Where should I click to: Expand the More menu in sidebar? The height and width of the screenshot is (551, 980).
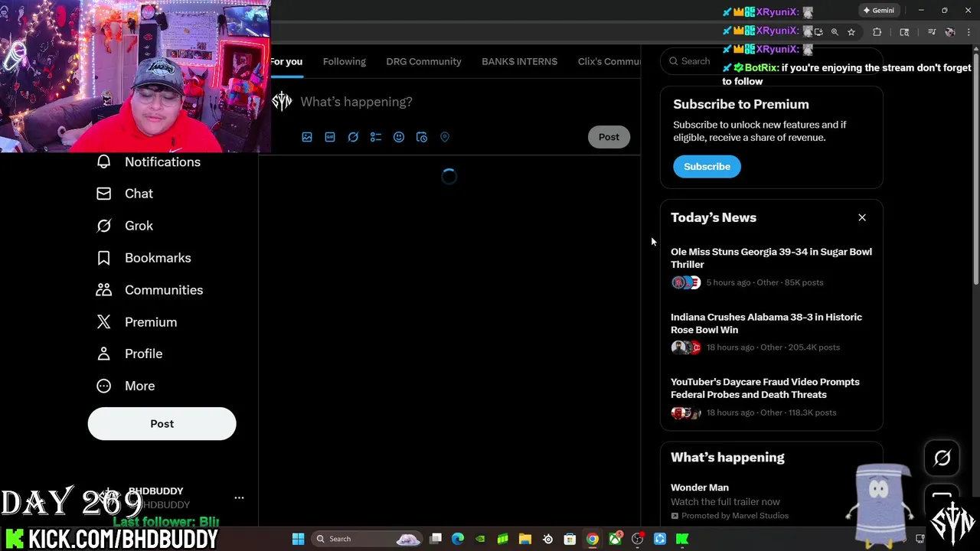tap(126, 386)
